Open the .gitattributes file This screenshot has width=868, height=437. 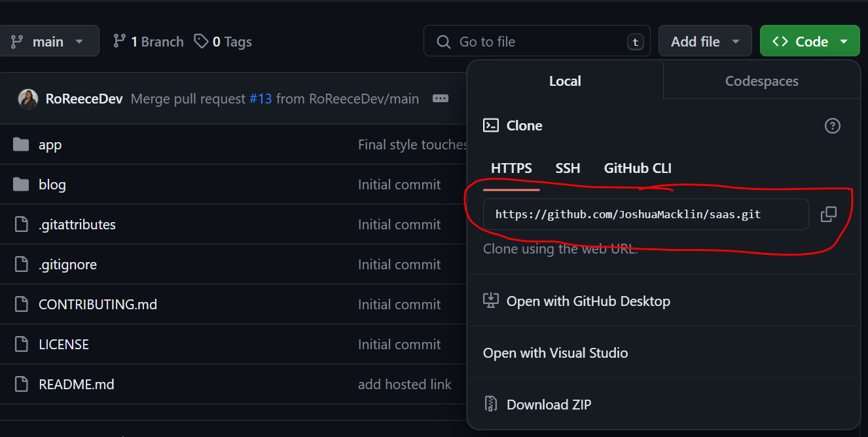(x=77, y=225)
